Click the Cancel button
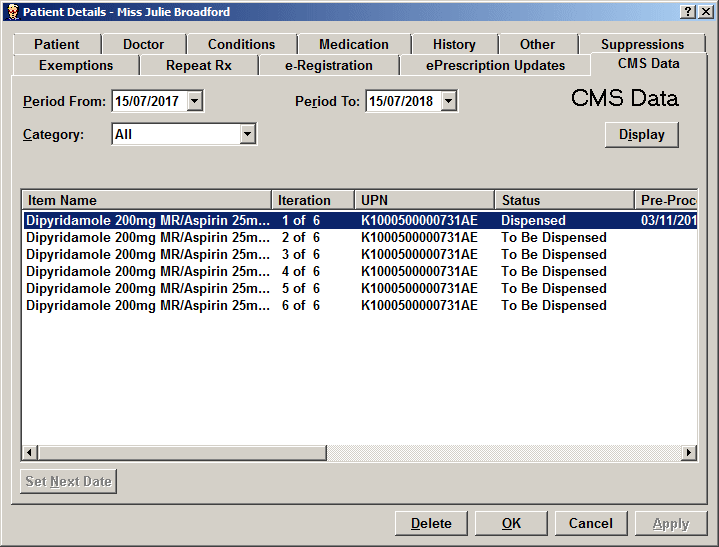Viewport: 719px width, 547px height. click(590, 523)
